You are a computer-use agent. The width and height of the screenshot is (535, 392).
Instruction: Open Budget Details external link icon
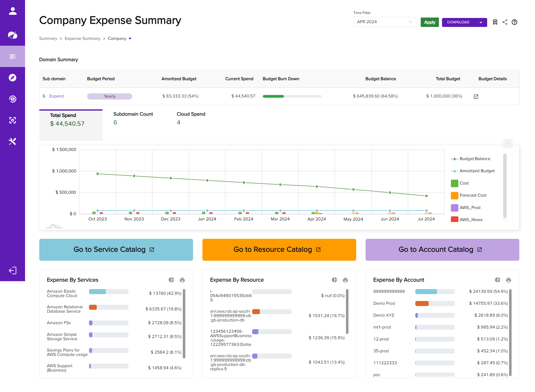point(476,96)
